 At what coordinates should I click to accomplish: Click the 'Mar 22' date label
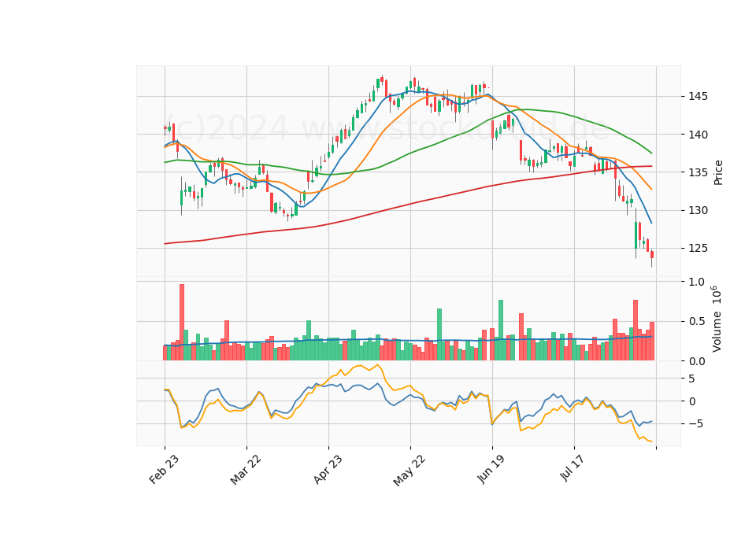[246, 469]
